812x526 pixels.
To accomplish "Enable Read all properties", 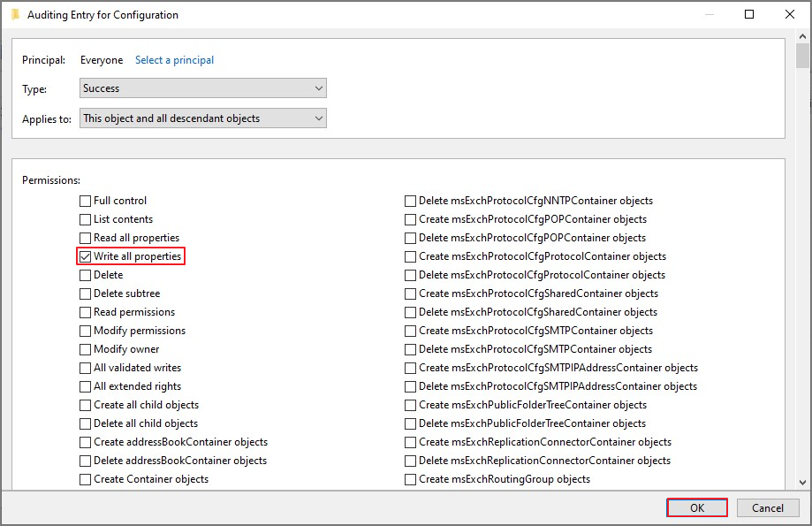I will click(86, 238).
